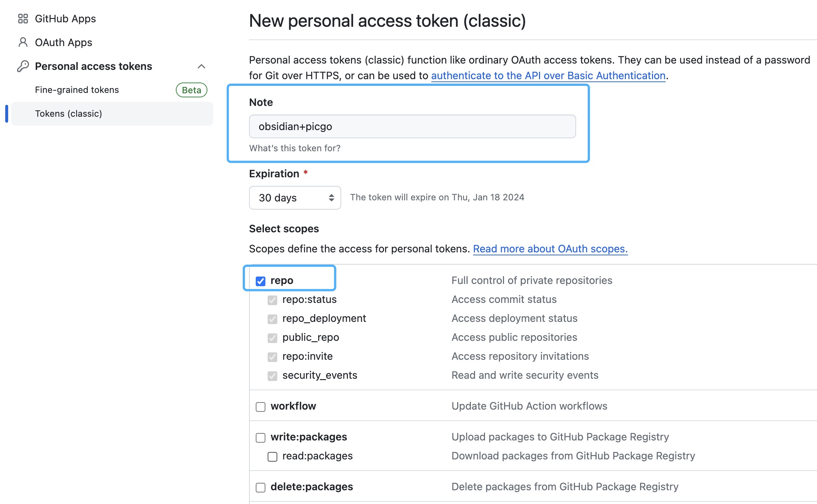
Task: Click the GitHub Apps grid icon
Action: coord(23,19)
